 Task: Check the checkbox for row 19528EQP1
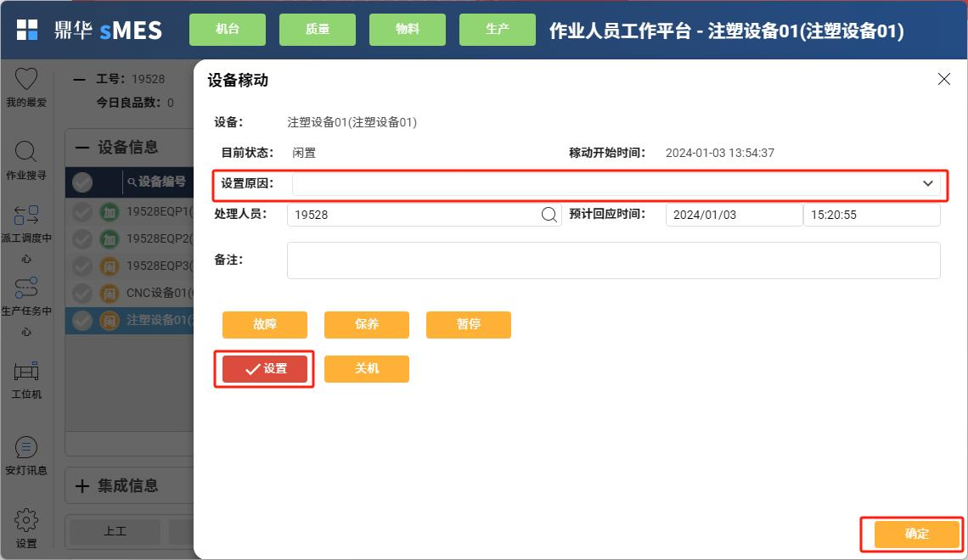82,212
